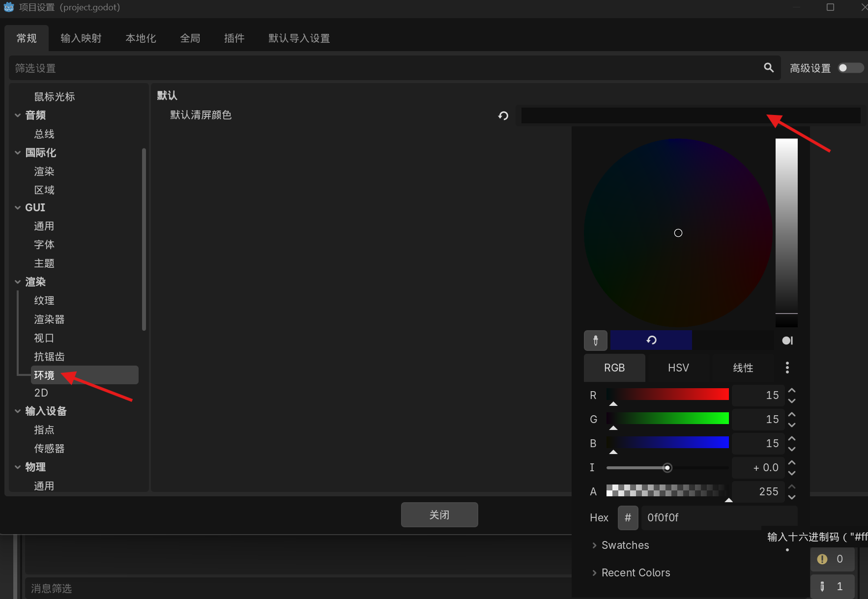Select 传感器 under 输入设备
The image size is (868, 599).
[49, 448]
